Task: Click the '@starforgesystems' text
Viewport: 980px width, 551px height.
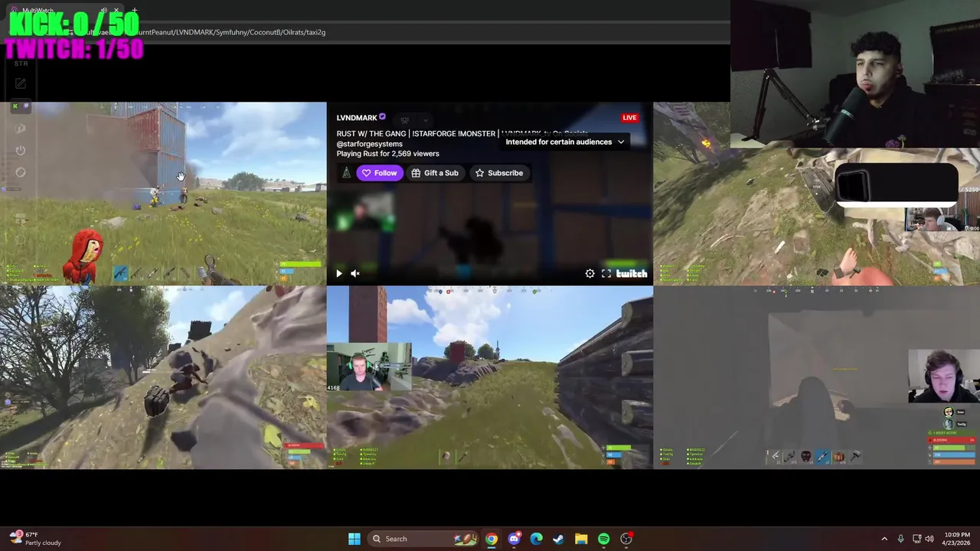Action: tap(369, 144)
